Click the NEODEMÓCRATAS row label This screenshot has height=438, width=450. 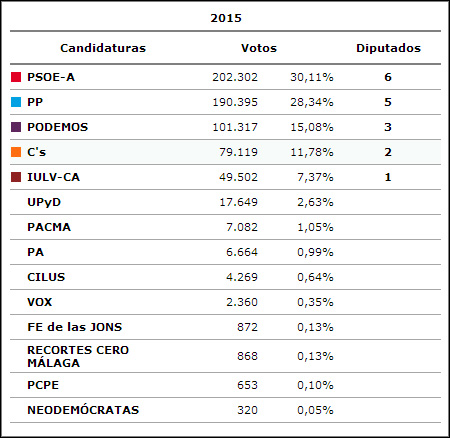[83, 410]
